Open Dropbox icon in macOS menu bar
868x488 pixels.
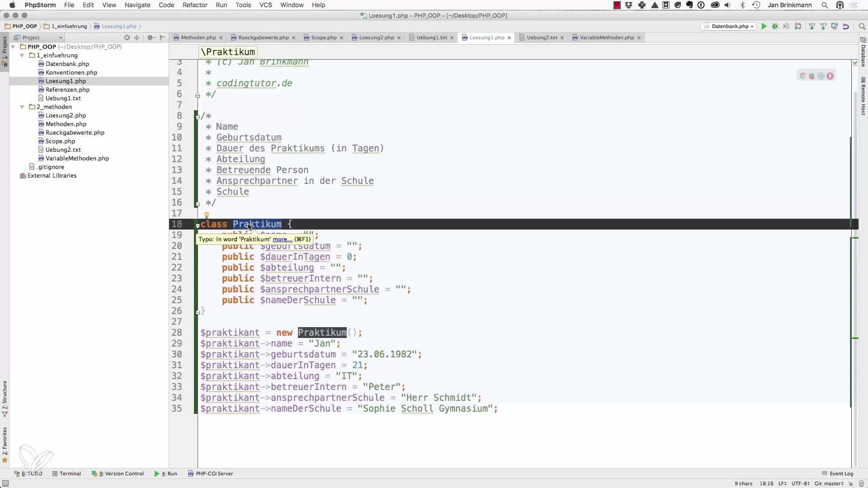pos(629,5)
